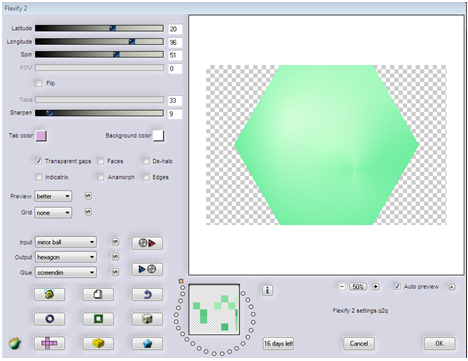Image resolution: width=468 pixels, height=361 pixels.
Task: Click the dice randomize button
Action: pyautogui.click(x=147, y=319)
